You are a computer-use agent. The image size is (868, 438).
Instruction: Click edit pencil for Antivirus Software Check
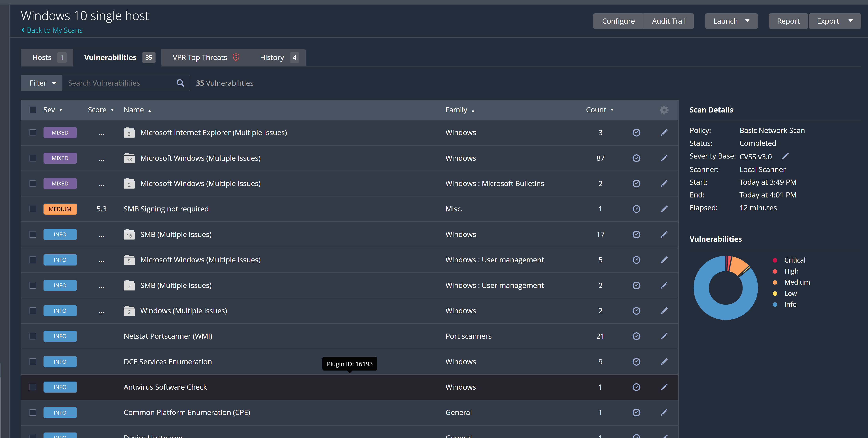664,387
